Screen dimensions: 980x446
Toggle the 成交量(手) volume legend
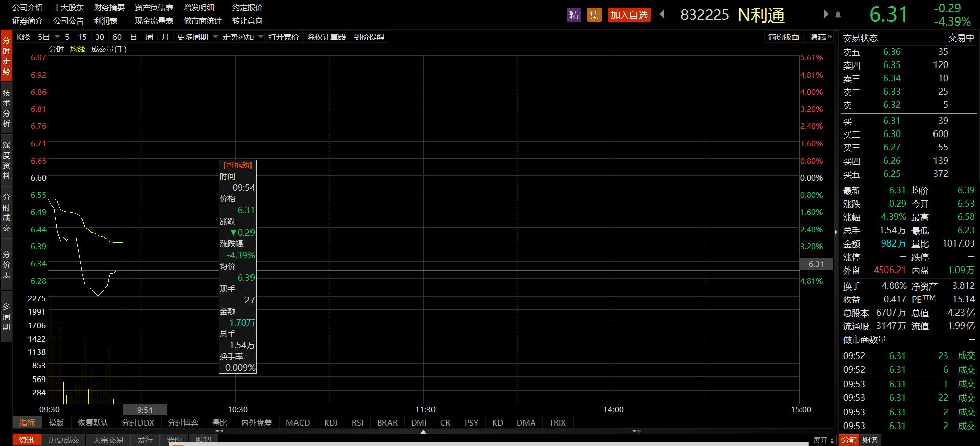coord(108,49)
